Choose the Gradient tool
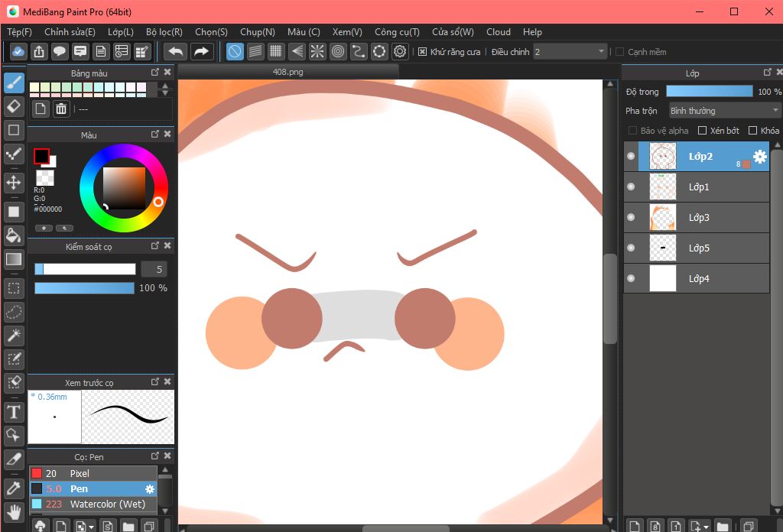Viewport: 783px width, 532px height. (14, 259)
